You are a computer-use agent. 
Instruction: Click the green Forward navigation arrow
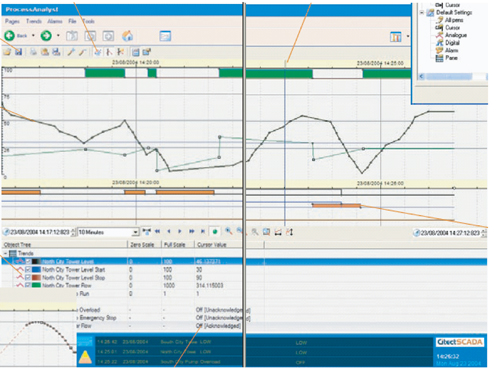(46, 35)
